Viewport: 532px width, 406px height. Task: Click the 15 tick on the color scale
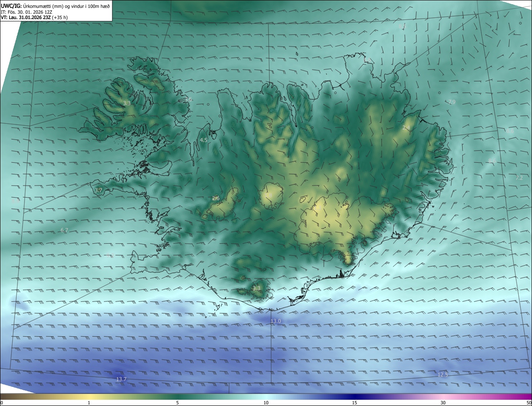355,403
